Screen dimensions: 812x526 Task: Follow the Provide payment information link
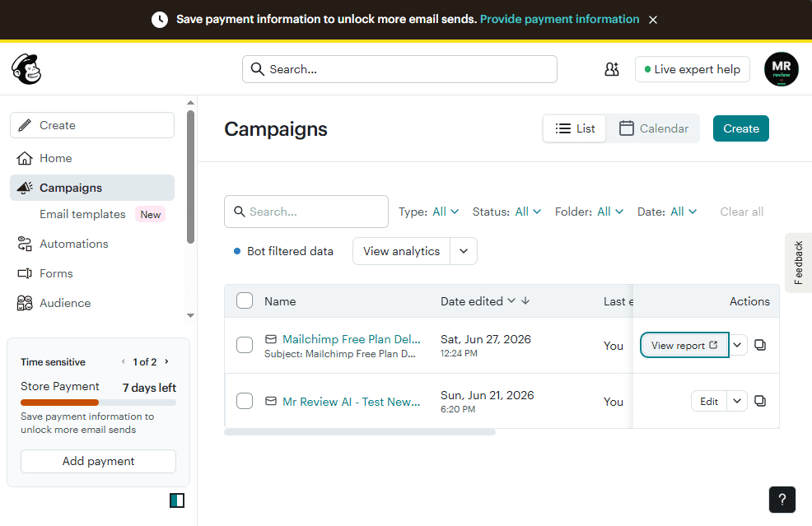click(559, 19)
